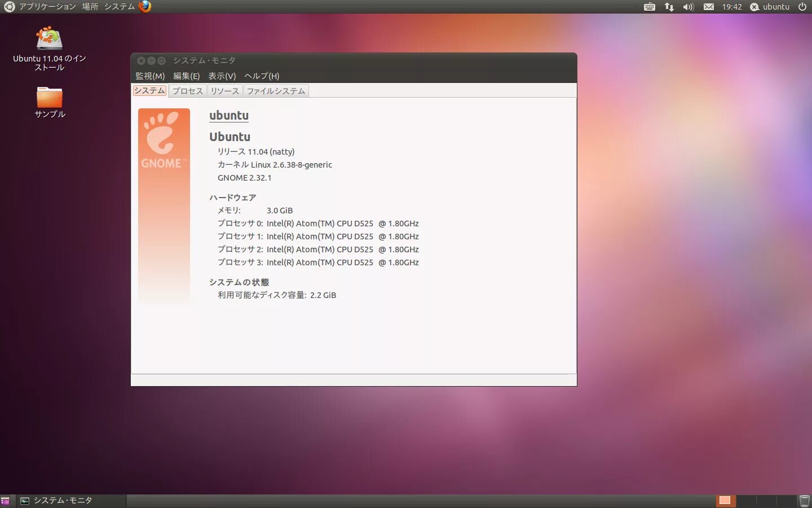Open the 表示(V) menu
Screen dimensions: 812x508
coord(222,76)
